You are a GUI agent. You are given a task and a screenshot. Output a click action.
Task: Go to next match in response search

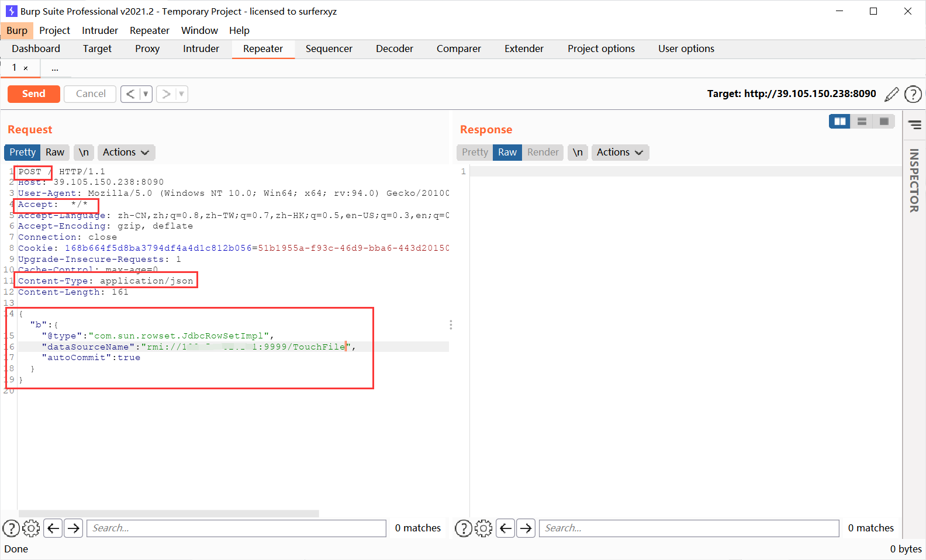[526, 528]
